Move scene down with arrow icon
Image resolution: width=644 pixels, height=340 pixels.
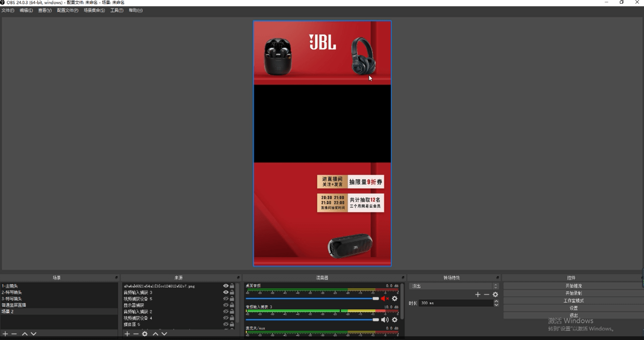point(33,334)
